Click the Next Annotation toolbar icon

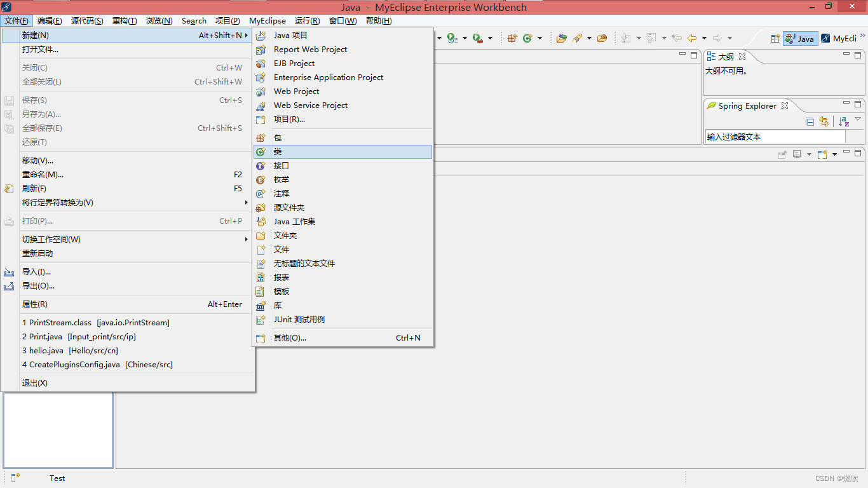pos(627,38)
